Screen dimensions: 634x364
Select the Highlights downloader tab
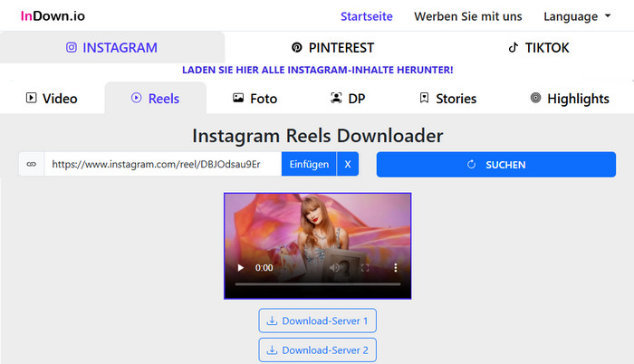coord(570,99)
